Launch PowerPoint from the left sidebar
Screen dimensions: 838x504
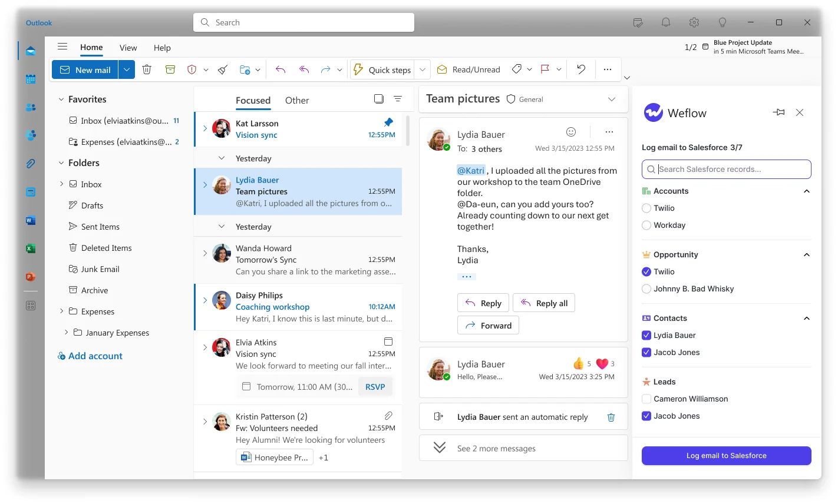point(31,277)
